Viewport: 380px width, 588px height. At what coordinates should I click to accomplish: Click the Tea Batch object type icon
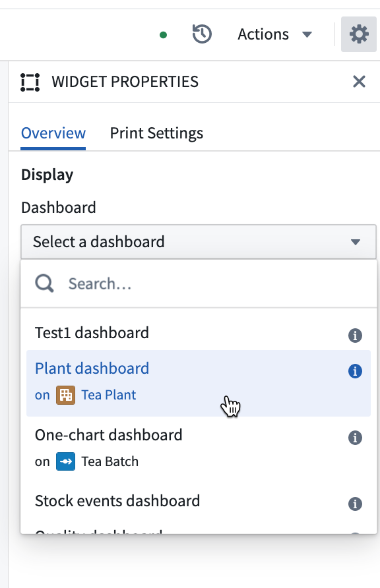[66, 461]
